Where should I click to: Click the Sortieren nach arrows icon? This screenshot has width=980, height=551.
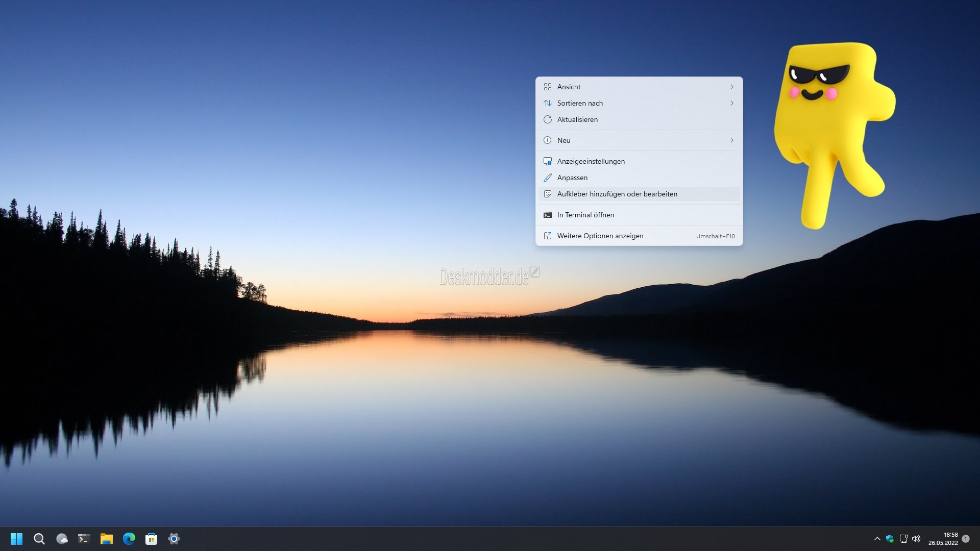click(x=548, y=103)
